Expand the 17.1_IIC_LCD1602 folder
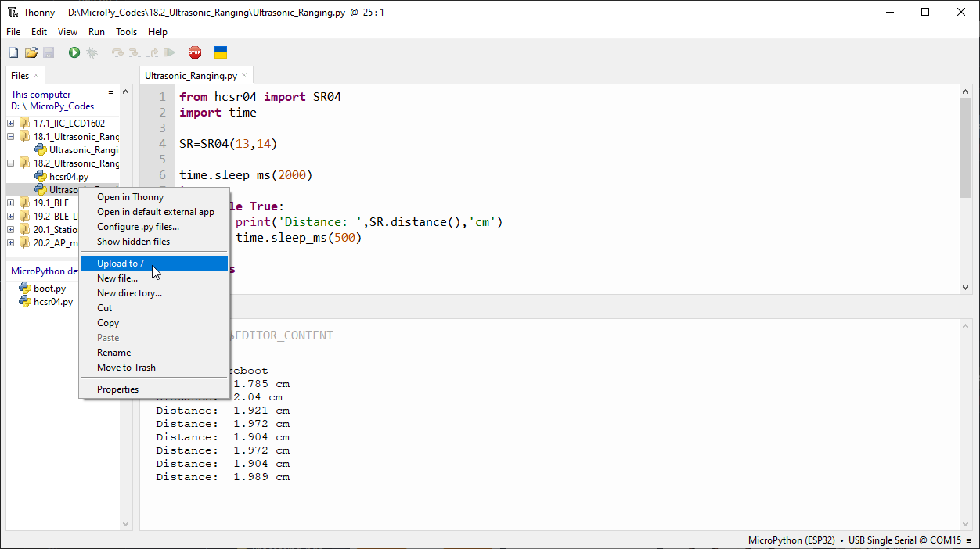 (11, 124)
